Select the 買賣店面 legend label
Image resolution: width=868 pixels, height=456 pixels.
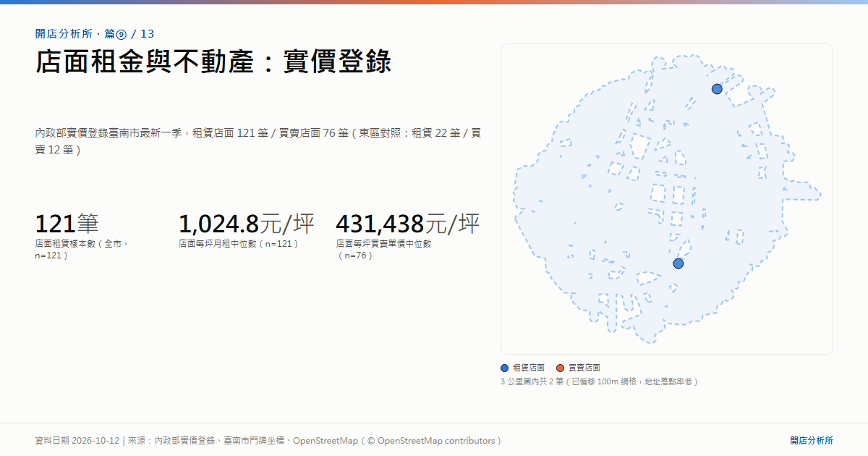(x=584, y=368)
